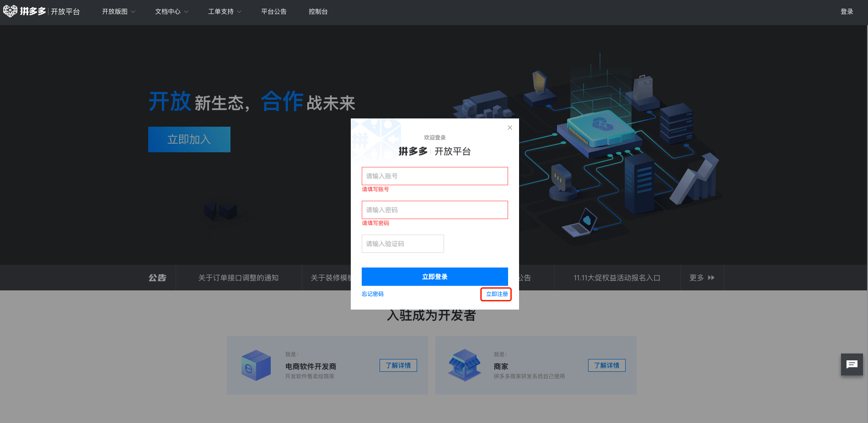Image resolution: width=868 pixels, height=423 pixels.
Task: Click the e-commerce software developer cube icon
Action: 256,365
